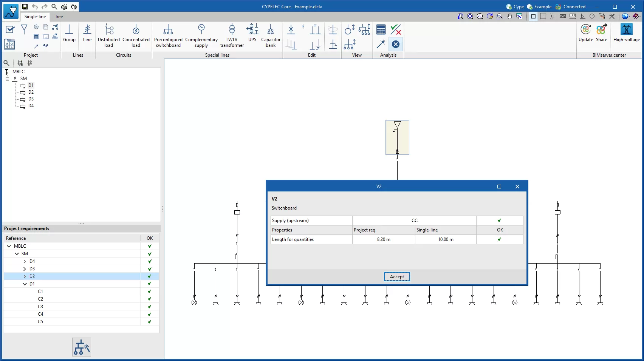Click the calculator Analysis icon
This screenshot has height=361, width=644.
(x=381, y=29)
